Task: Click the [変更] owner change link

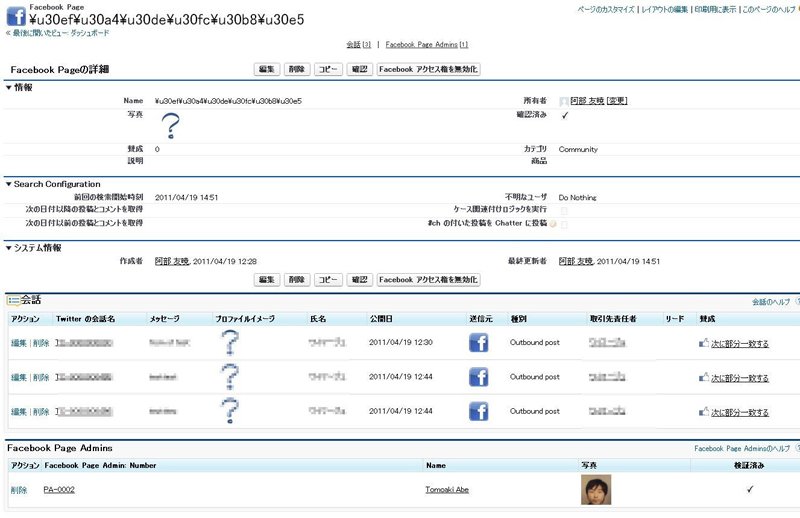Action: tap(617, 101)
